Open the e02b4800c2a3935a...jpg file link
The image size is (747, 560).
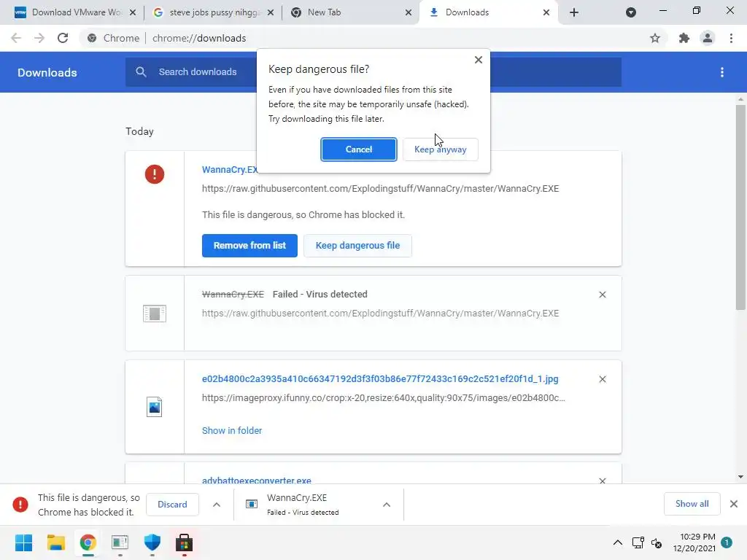(380, 379)
